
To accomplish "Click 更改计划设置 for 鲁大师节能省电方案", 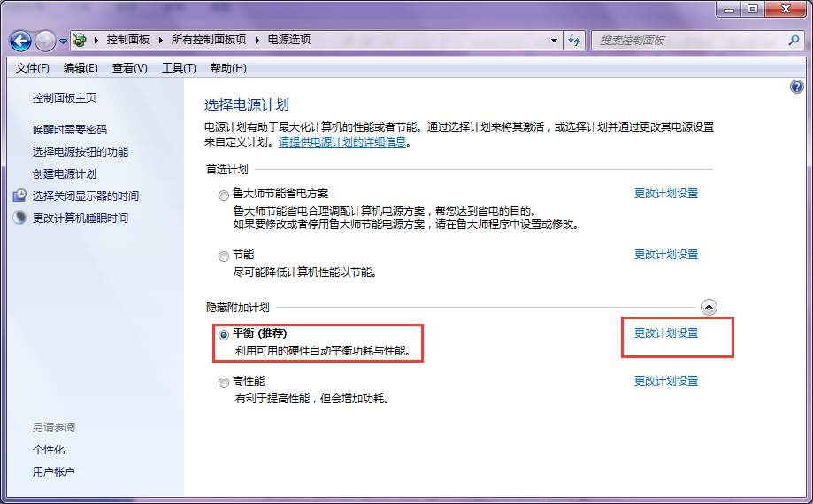I will [x=666, y=194].
